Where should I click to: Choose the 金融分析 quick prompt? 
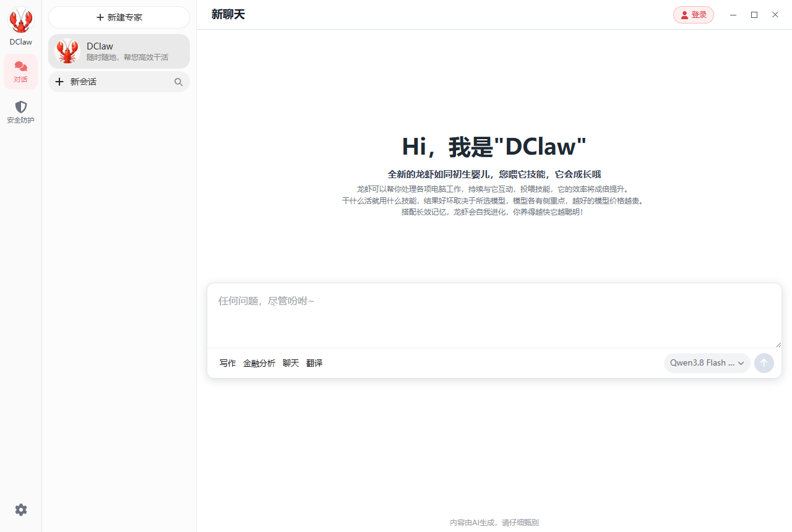click(259, 363)
